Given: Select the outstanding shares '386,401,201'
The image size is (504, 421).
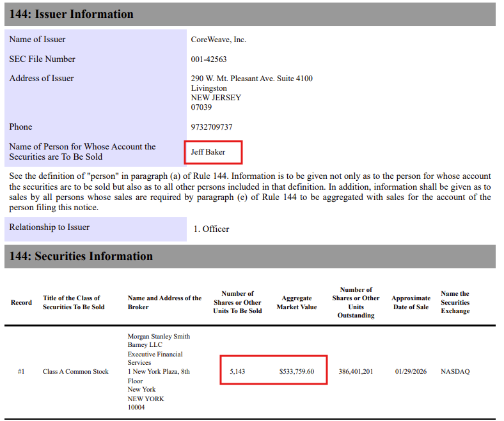Looking at the screenshot, I should coord(356,372).
